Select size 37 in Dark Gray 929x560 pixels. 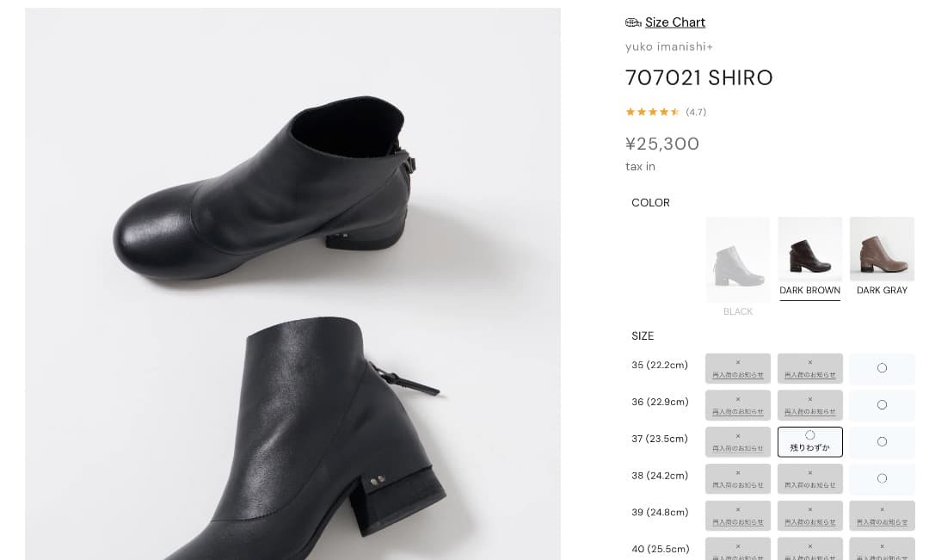pyautogui.click(x=882, y=442)
